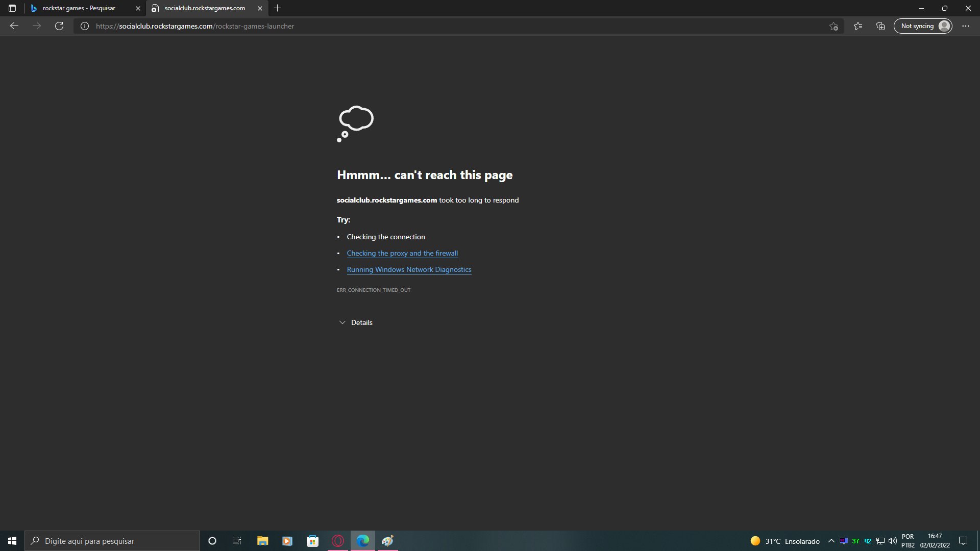This screenshot has width=980, height=551.
Task: Open the media player taskbar icon
Action: click(x=287, y=541)
